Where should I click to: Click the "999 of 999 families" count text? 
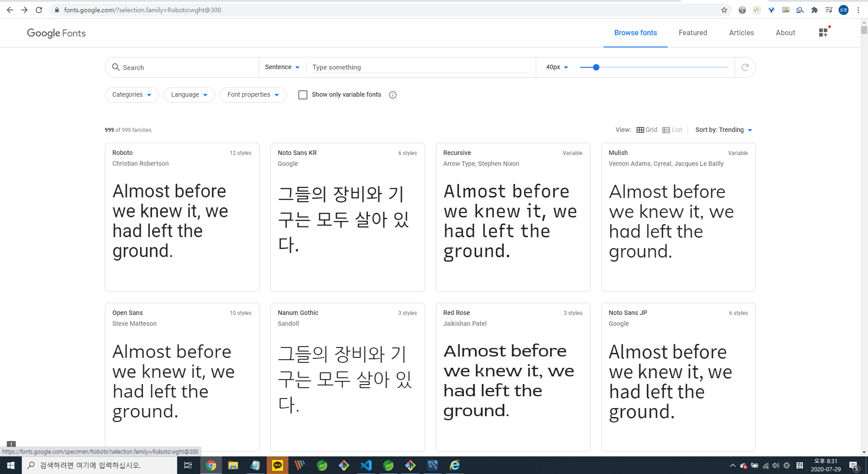pyautogui.click(x=128, y=130)
